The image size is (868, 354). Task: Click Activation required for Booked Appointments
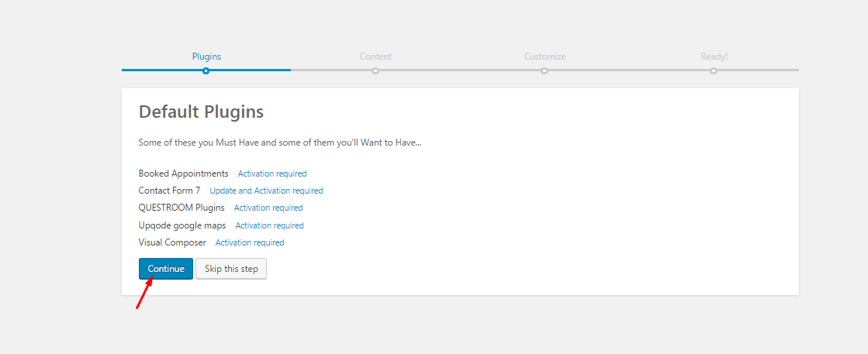coord(271,174)
